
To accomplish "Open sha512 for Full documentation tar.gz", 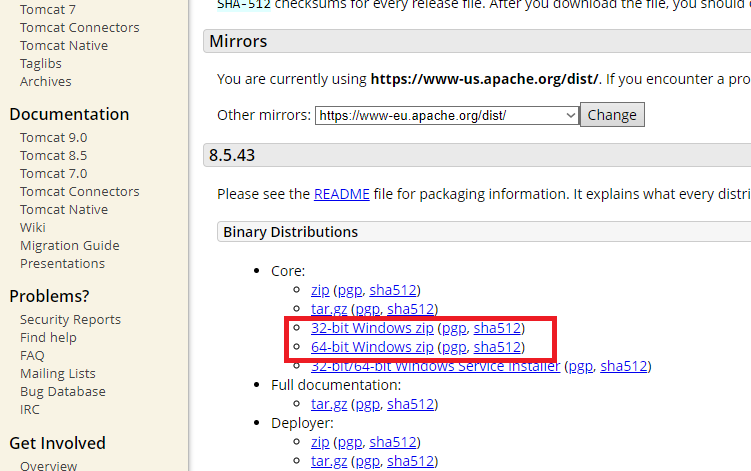I will 410,404.
